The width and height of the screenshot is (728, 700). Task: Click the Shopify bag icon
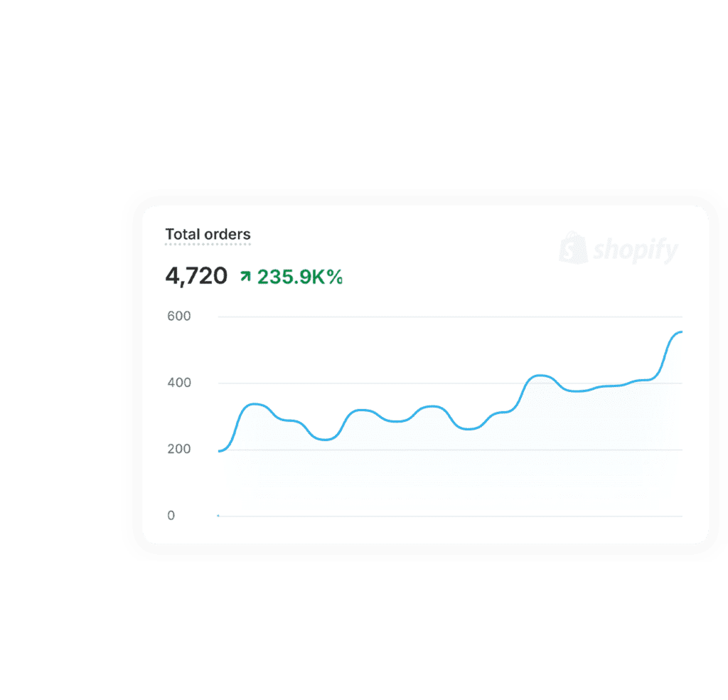(x=573, y=248)
